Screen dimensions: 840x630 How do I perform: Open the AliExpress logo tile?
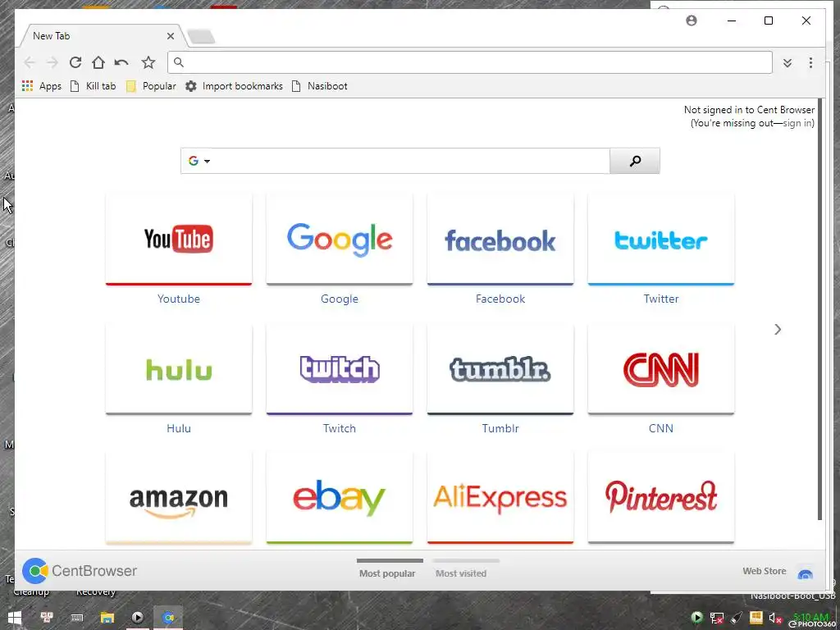[x=500, y=499]
